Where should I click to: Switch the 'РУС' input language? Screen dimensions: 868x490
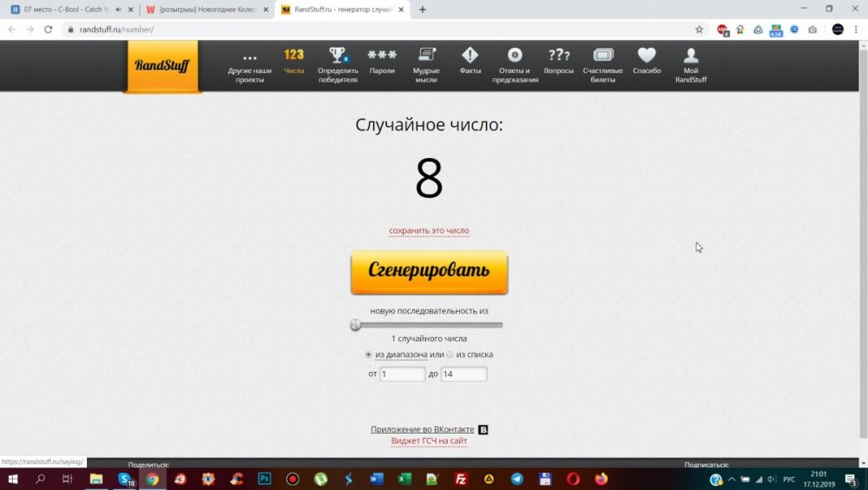tap(789, 480)
